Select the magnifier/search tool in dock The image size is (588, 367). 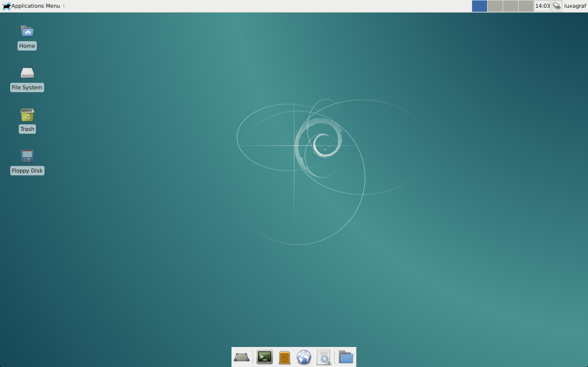click(325, 356)
